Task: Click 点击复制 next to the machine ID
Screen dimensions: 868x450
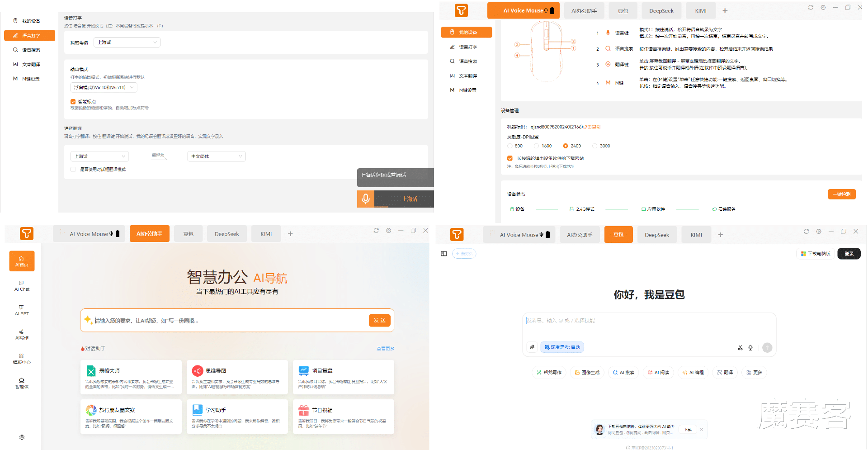Action: 591,127
